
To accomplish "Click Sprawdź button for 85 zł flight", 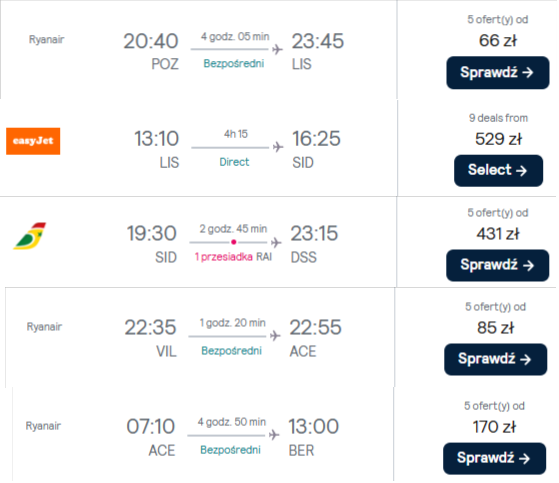I will click(x=496, y=359).
